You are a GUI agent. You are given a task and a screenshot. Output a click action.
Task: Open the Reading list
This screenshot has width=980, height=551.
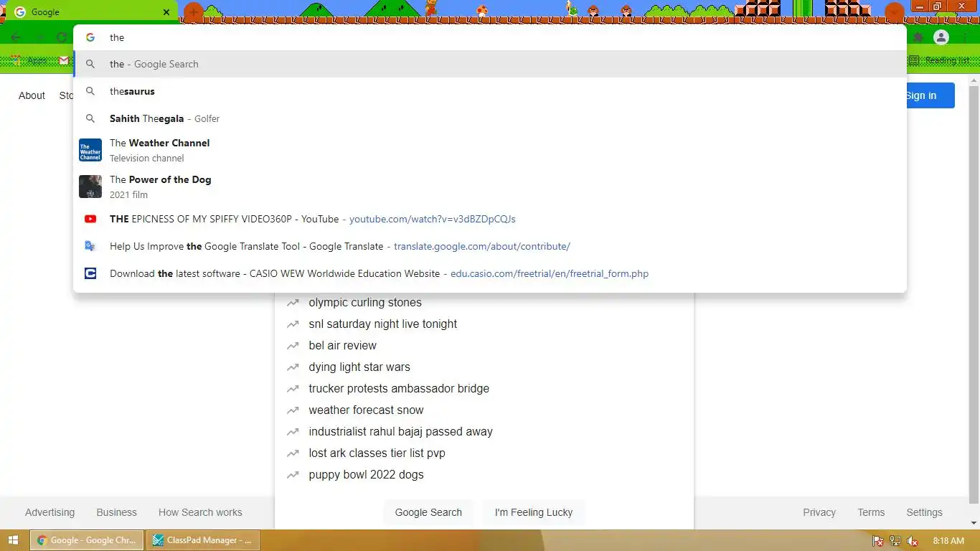click(x=939, y=60)
